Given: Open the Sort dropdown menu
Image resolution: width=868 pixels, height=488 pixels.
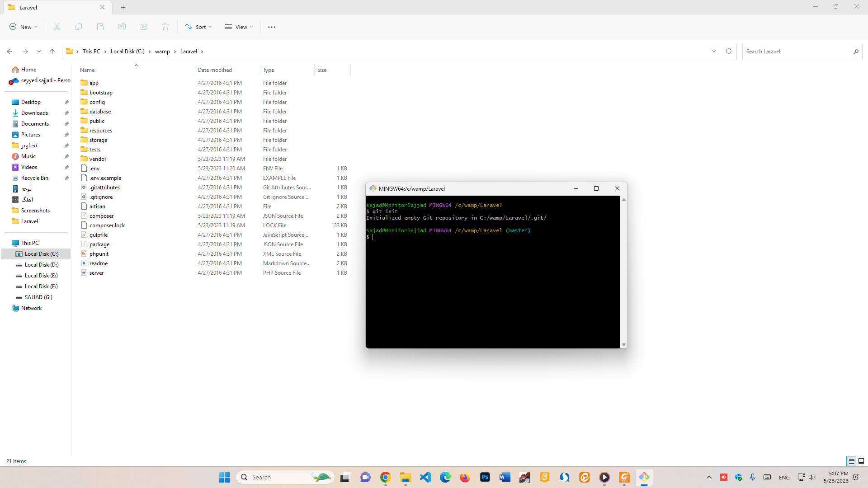Looking at the screenshot, I should pos(198,27).
